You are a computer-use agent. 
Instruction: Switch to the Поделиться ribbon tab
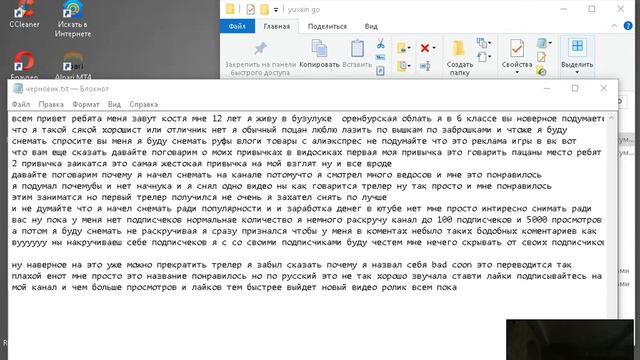click(x=327, y=26)
